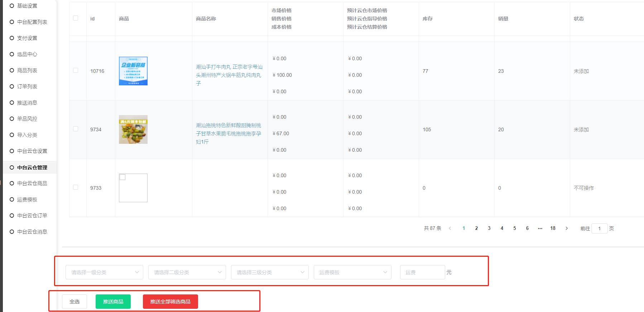Open the product image for item 10716
This screenshot has width=644, height=312.
(x=133, y=71)
